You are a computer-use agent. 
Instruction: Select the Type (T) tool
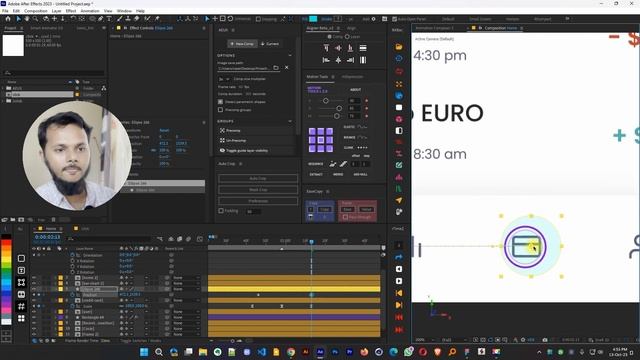[x=109, y=19]
